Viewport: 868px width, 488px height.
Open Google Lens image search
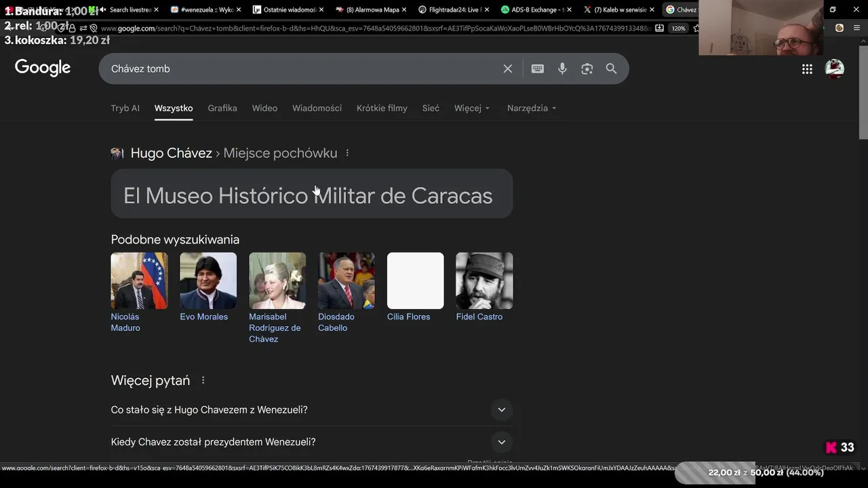point(587,68)
